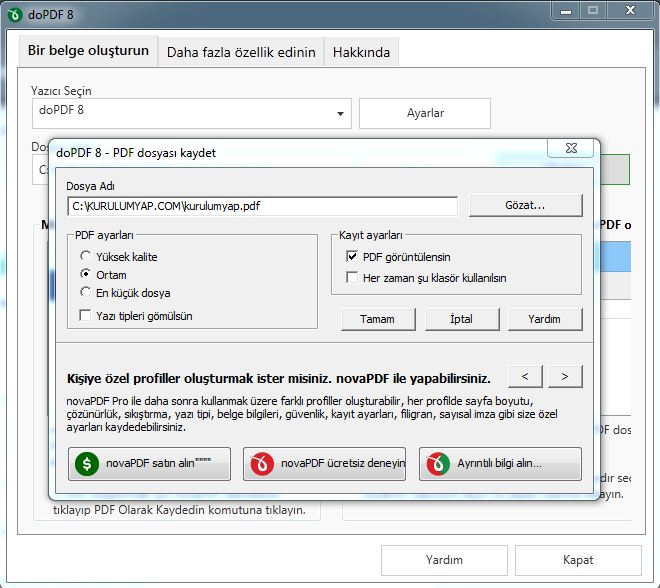Click the Ayarlar button in main window

pos(425,113)
